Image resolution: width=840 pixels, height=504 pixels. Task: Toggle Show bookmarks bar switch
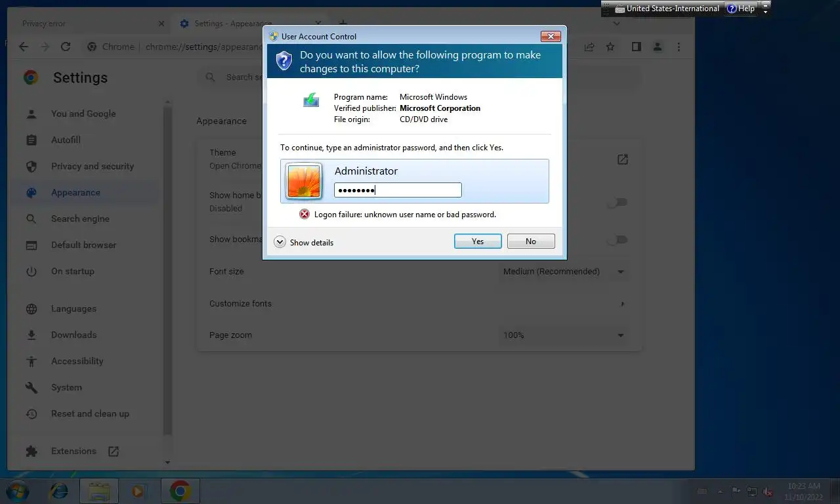(617, 240)
